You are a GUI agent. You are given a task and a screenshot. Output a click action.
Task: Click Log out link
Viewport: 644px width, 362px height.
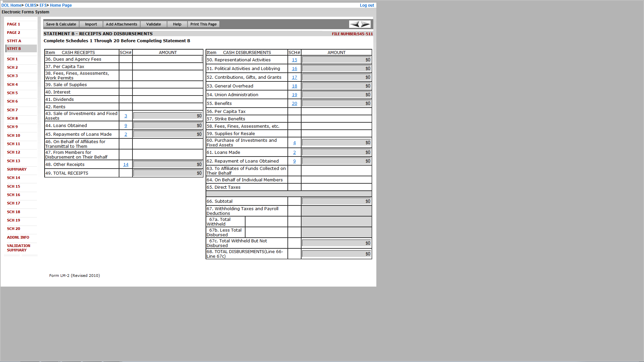pos(367,5)
